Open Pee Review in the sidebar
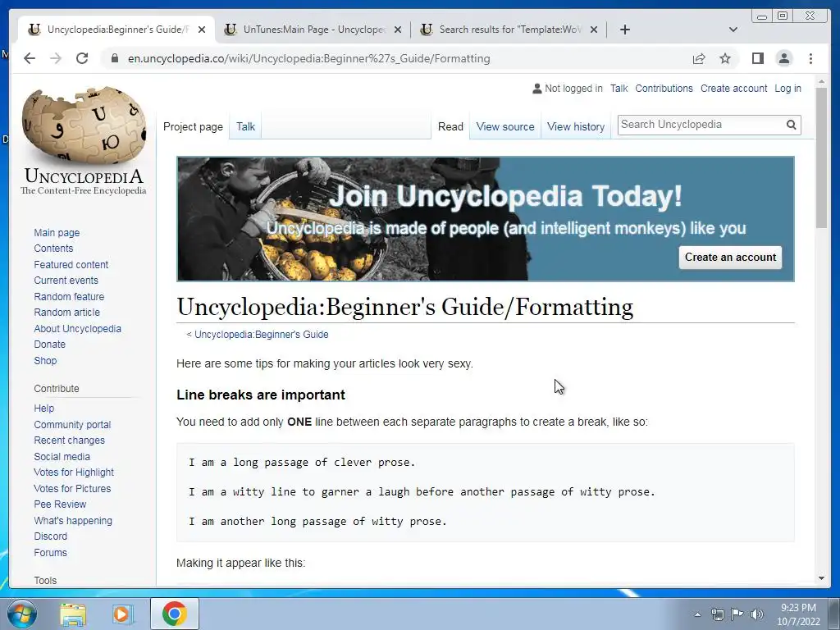 click(60, 504)
